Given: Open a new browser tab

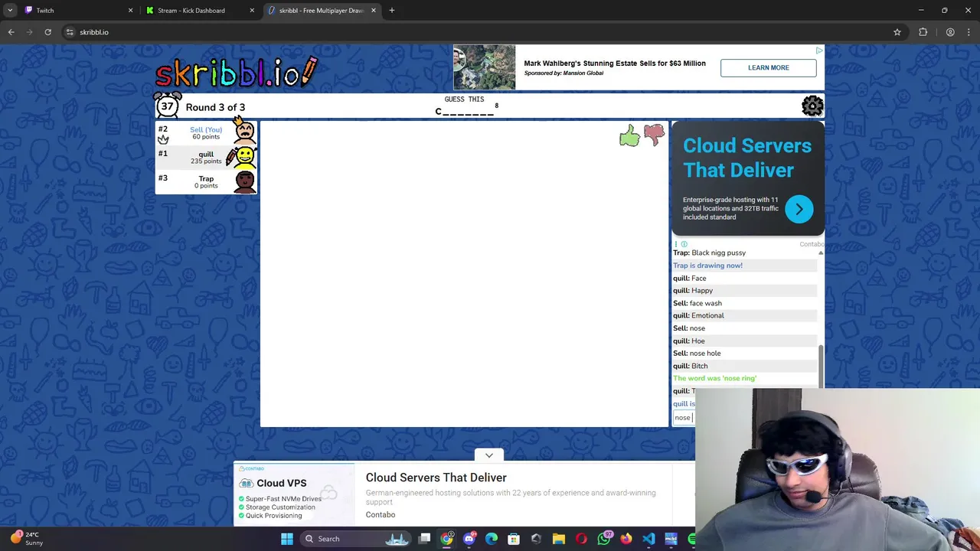Looking at the screenshot, I should click(392, 10).
